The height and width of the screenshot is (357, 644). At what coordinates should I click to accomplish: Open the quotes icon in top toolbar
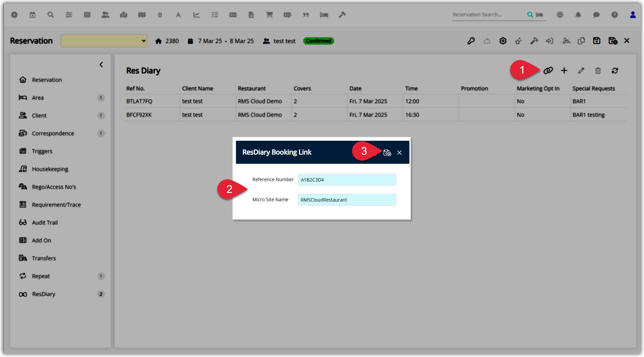(x=306, y=15)
